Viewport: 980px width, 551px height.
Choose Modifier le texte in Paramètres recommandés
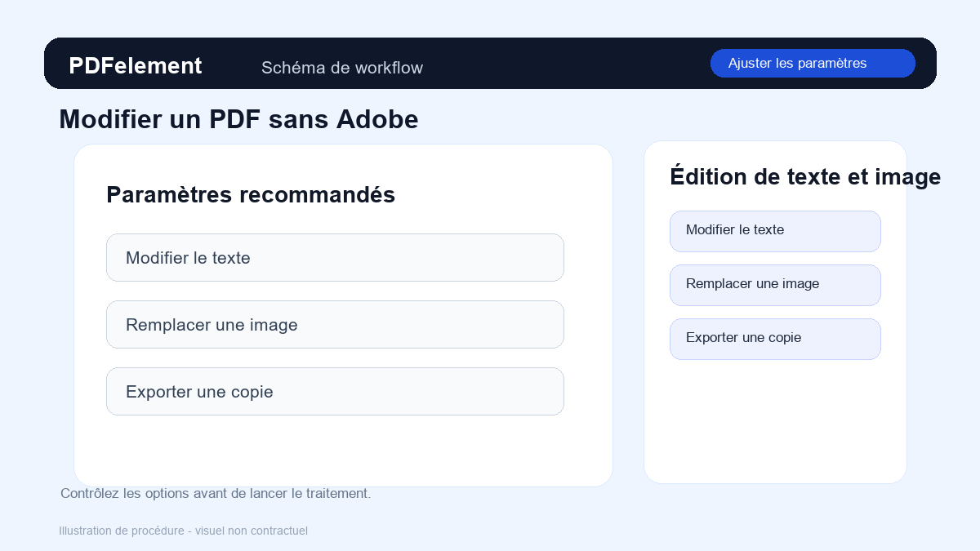tap(335, 258)
